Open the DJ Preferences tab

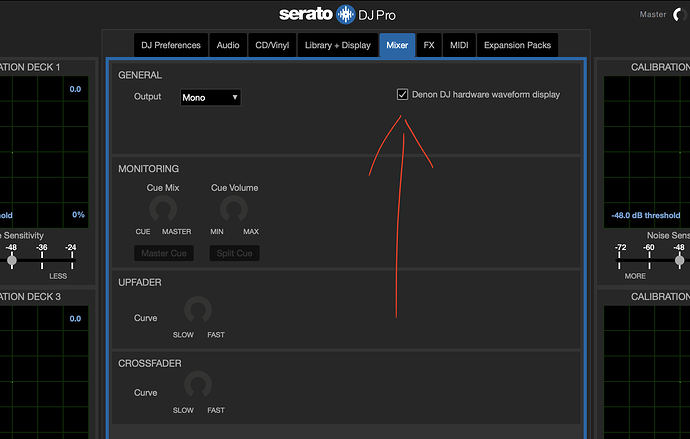pos(171,45)
